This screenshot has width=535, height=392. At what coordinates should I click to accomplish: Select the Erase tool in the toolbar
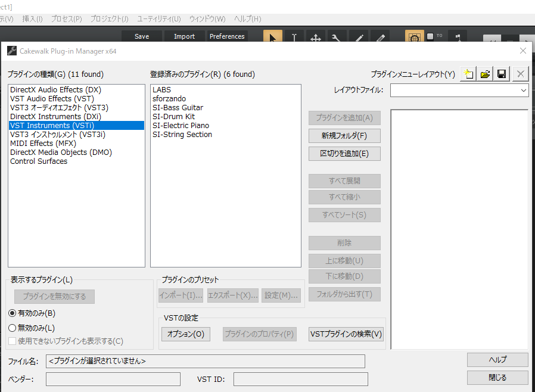point(380,36)
